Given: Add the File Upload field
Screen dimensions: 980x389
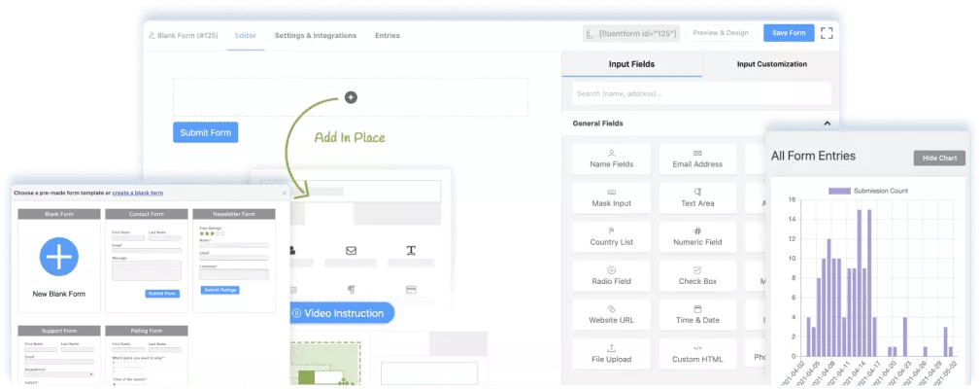Looking at the screenshot, I should (x=612, y=353).
